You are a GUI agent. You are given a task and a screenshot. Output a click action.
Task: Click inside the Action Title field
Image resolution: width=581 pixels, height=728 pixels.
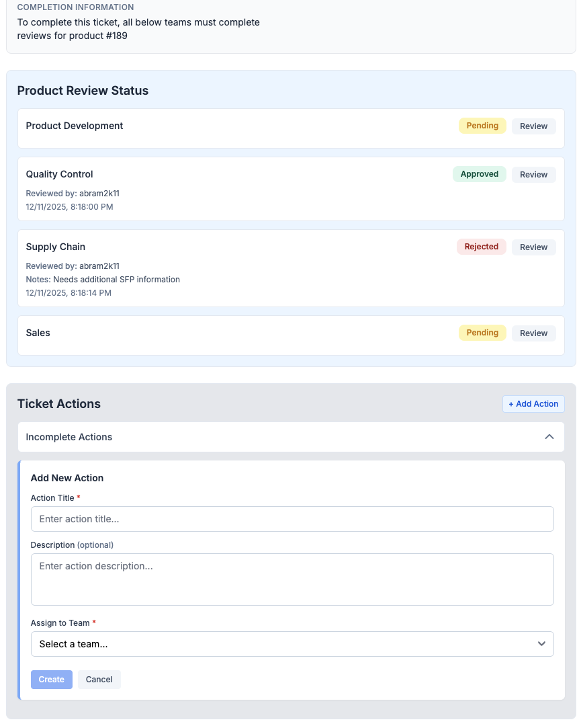point(292,518)
